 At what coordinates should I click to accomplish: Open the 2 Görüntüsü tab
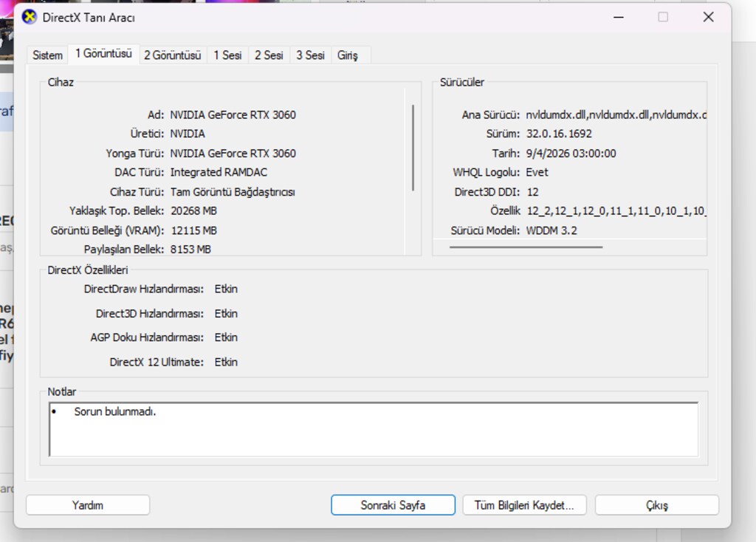(172, 55)
